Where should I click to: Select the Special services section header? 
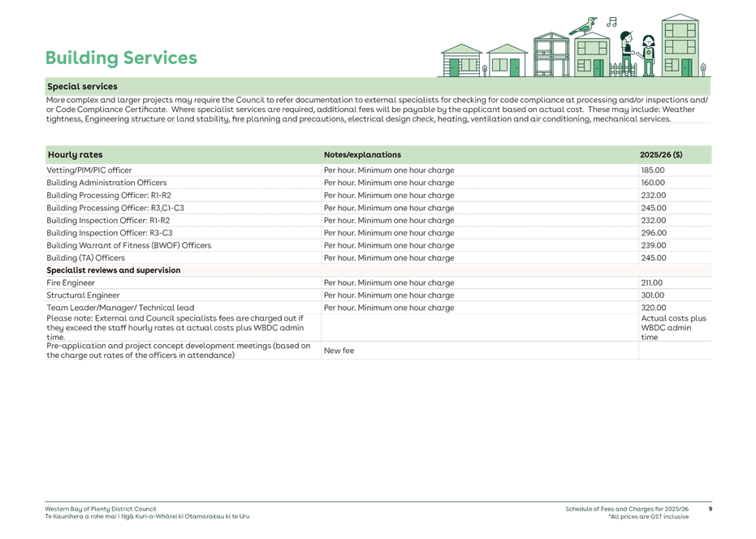pyautogui.click(x=82, y=86)
